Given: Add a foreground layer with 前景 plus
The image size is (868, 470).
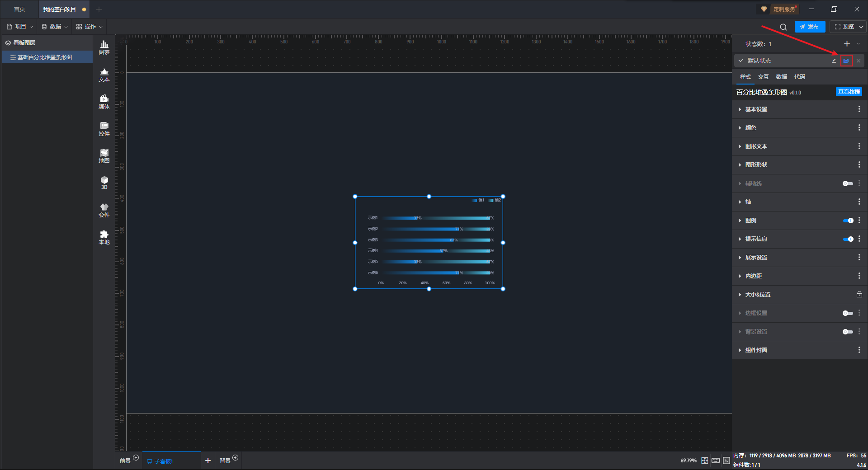Looking at the screenshot, I should pyautogui.click(x=136, y=458).
